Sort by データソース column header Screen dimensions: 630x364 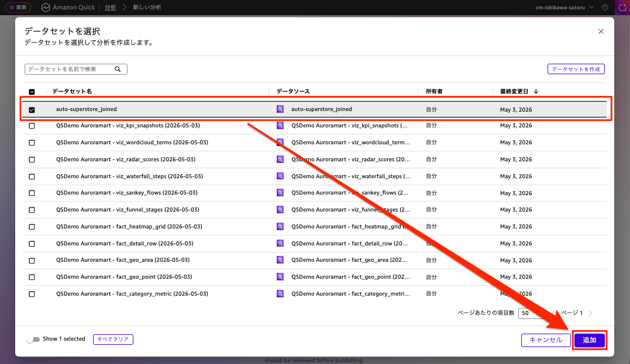pos(293,92)
